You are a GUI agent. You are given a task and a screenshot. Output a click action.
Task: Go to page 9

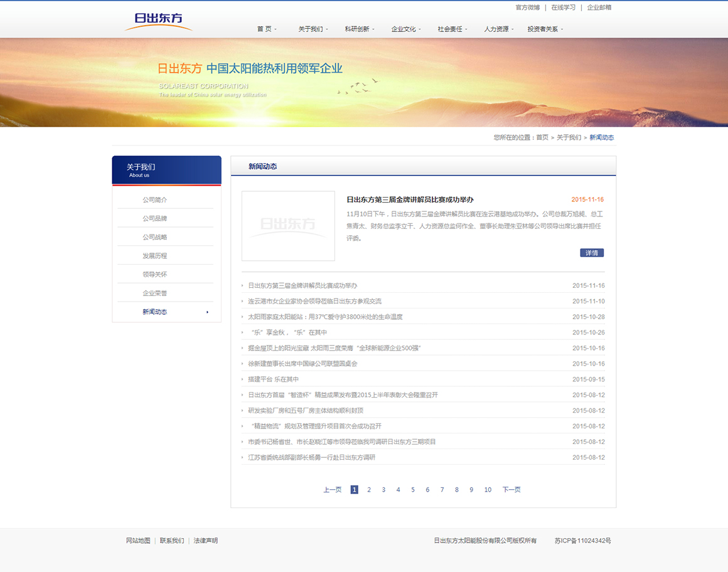click(x=471, y=489)
